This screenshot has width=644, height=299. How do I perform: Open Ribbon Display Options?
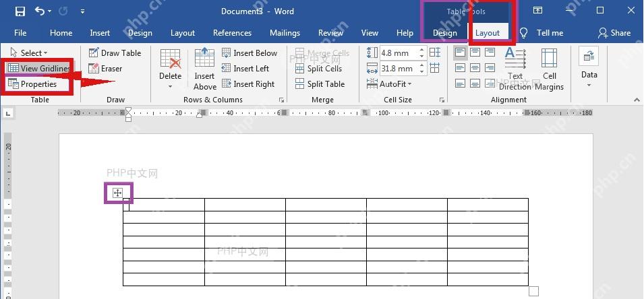[x=538, y=11]
